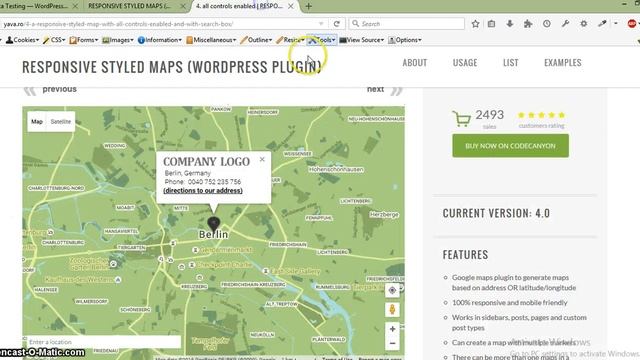This screenshot has width=640, height=360.
Task: Go to the EXAMPLES menu item
Action: coord(562,63)
